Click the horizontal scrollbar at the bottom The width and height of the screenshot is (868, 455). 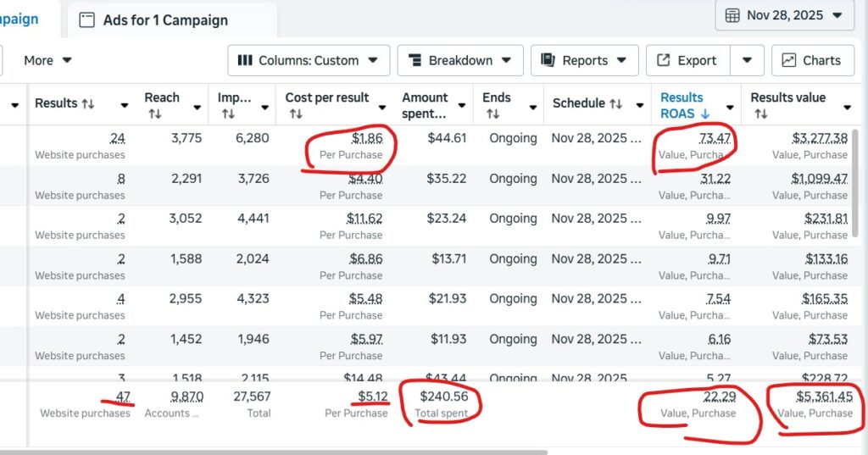coord(339,451)
